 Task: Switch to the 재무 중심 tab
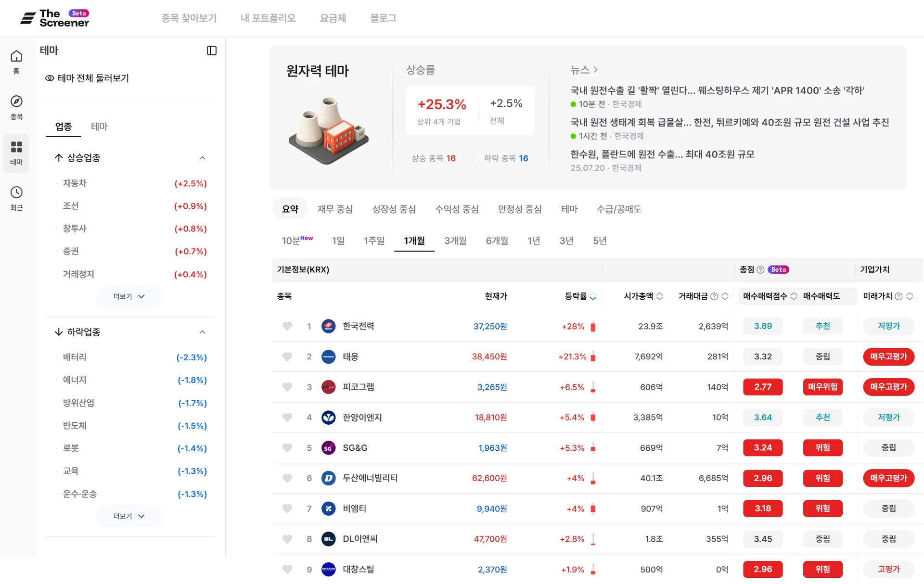point(335,209)
